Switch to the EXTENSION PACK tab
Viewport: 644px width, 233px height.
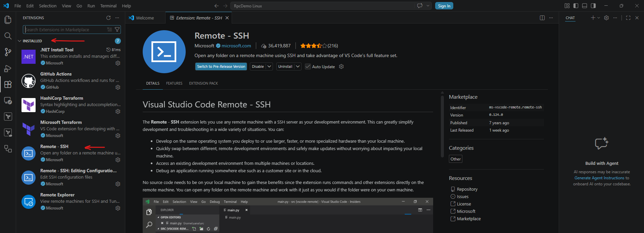[x=203, y=83]
